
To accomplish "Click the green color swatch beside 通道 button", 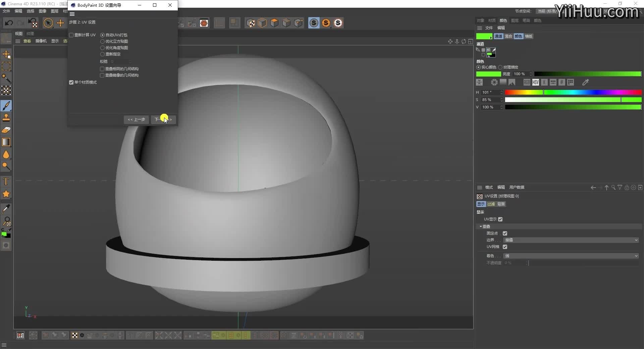I will [484, 36].
